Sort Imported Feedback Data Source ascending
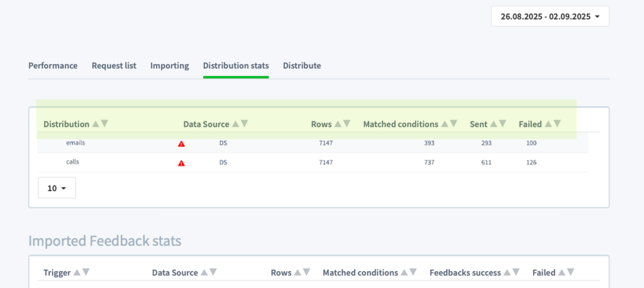 click(x=204, y=272)
